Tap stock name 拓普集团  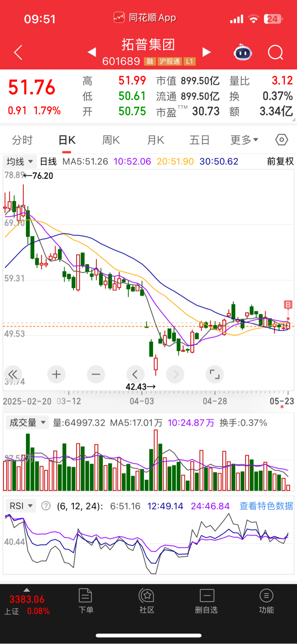pos(148,45)
